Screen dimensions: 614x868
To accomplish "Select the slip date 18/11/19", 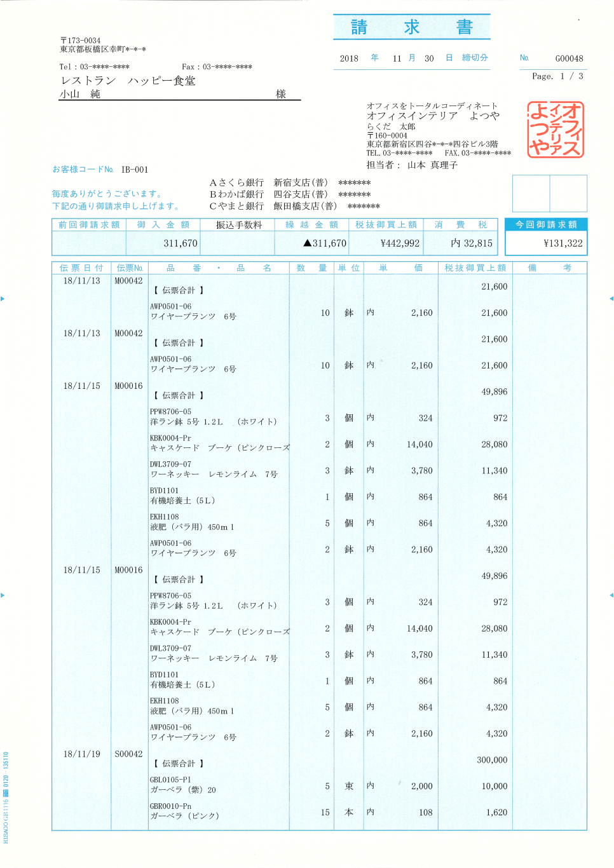I will pos(82,754).
